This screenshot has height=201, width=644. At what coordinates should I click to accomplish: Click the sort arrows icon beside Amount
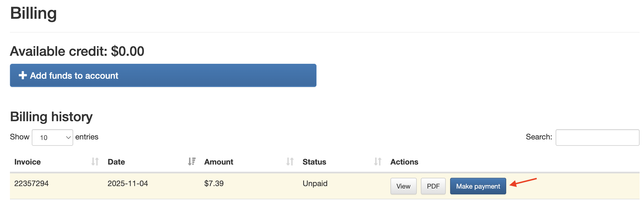[x=290, y=162]
